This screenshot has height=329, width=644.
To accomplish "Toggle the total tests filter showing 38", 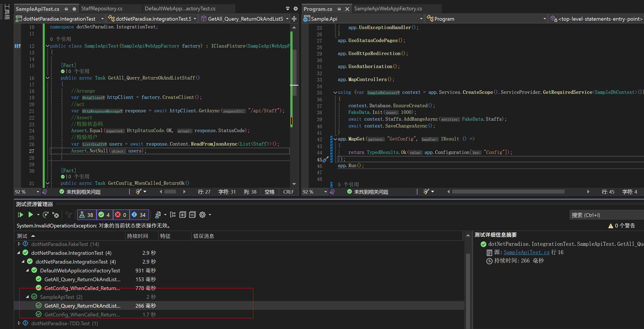I will [86, 215].
